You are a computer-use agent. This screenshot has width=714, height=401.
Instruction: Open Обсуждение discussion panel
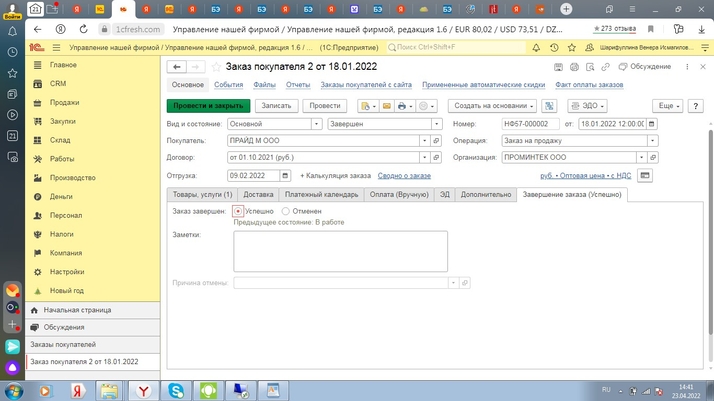644,67
